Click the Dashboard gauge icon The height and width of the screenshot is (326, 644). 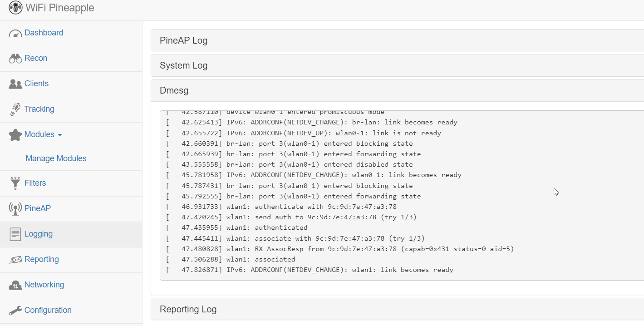[x=15, y=34]
